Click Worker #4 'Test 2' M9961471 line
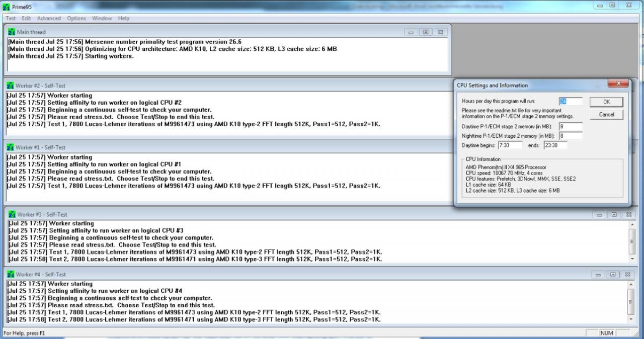The height and width of the screenshot is (339, 644). click(x=194, y=319)
